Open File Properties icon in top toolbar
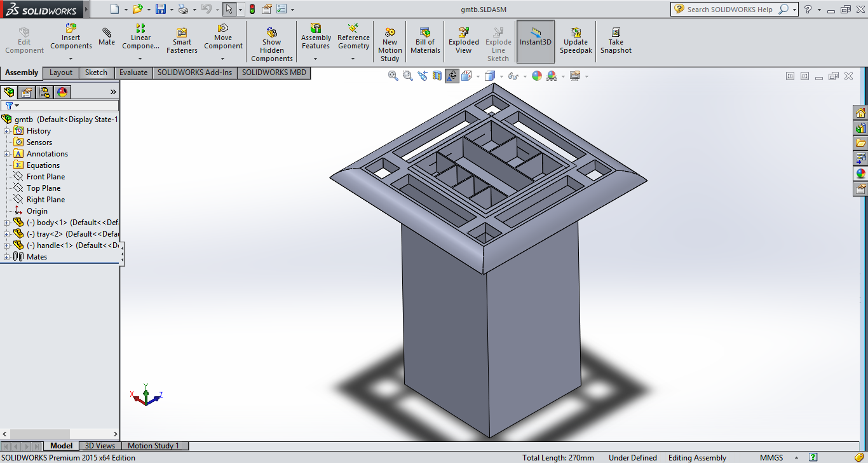868x463 pixels. point(267,9)
